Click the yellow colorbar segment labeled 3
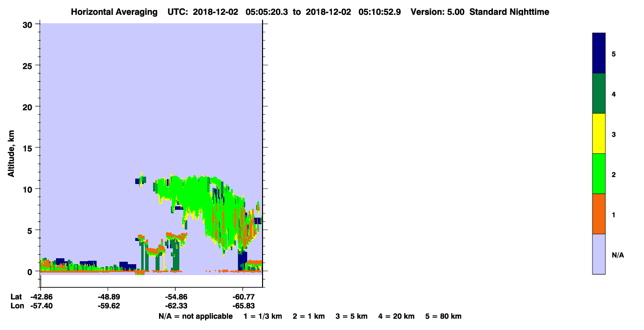This screenshot has width=644, height=330. pyautogui.click(x=599, y=134)
